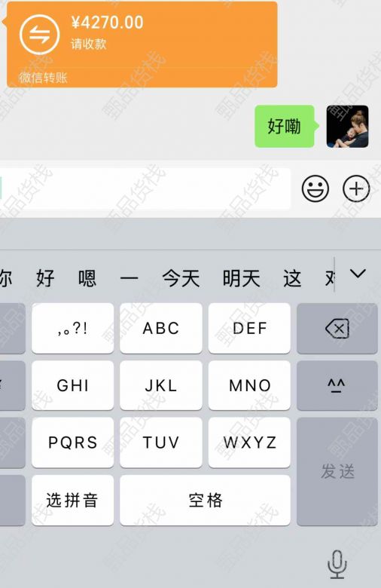Viewport: 381px width, 588px height.
Task: Tap the WXYZ keypad key
Action: (x=249, y=443)
